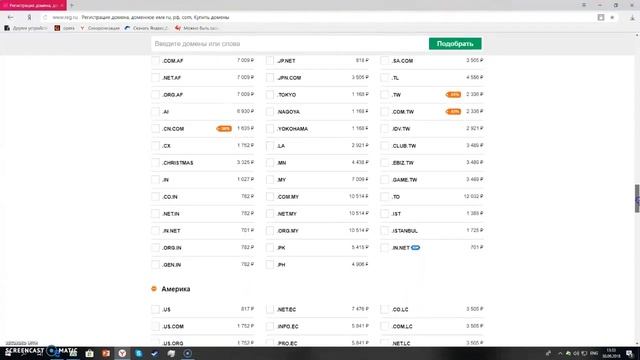The height and width of the screenshot is (360, 640).
Task: Select the .TO domain checkbox
Action: tap(384, 197)
